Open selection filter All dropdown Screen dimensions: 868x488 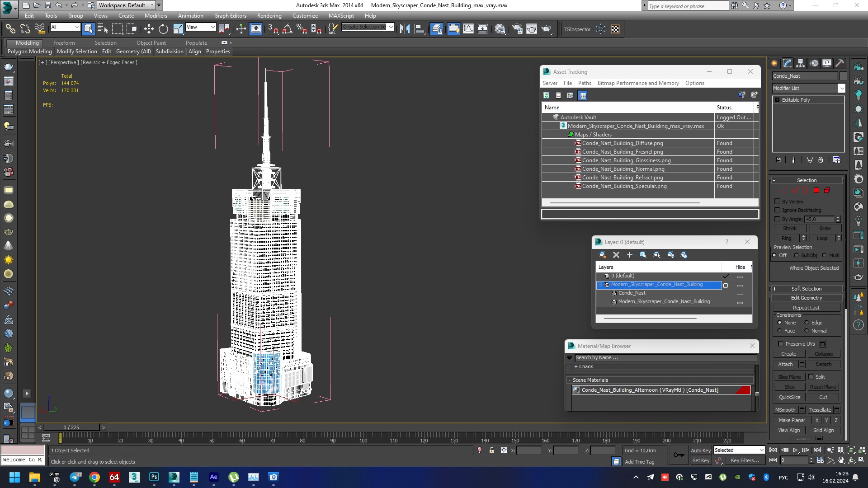65,27
